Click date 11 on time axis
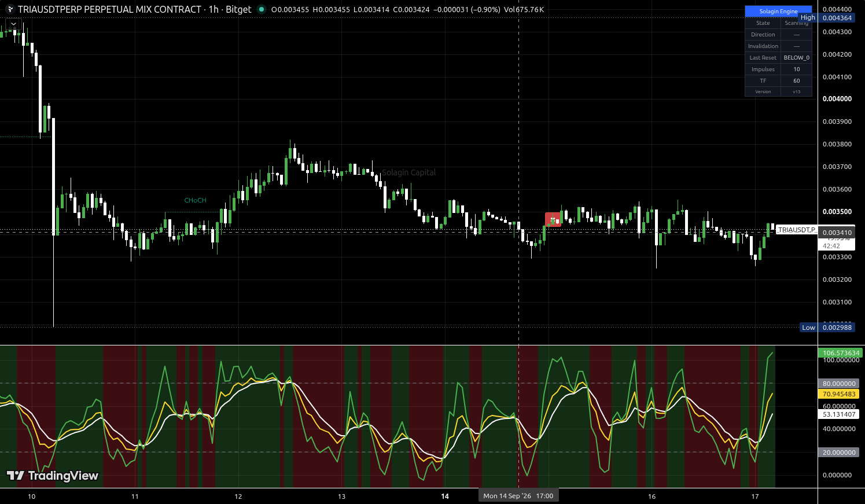 point(135,496)
